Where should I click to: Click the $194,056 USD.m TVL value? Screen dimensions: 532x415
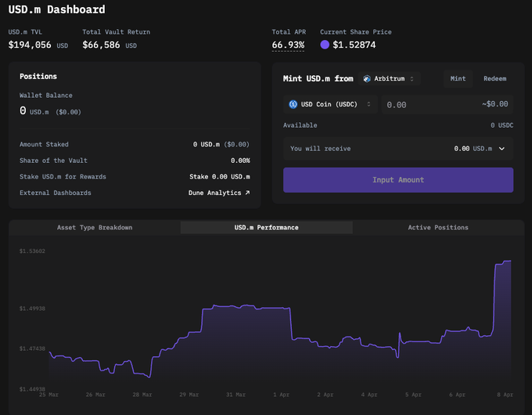click(30, 45)
